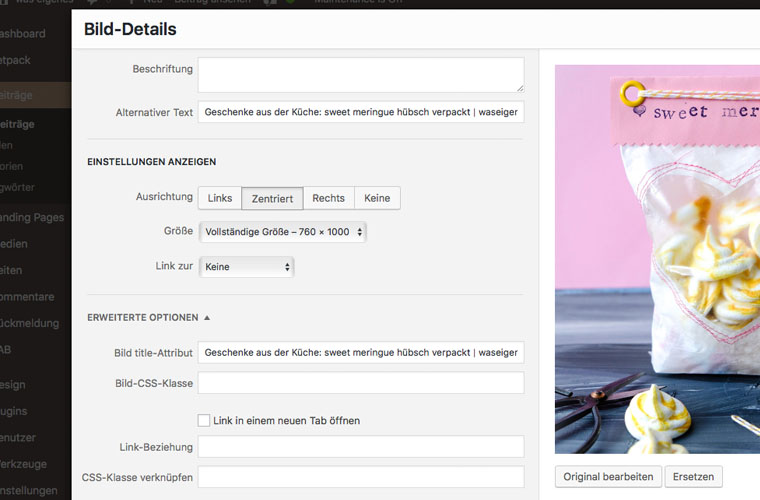The image size is (760, 500).
Task: Choose Rechts alignment
Action: (x=328, y=198)
